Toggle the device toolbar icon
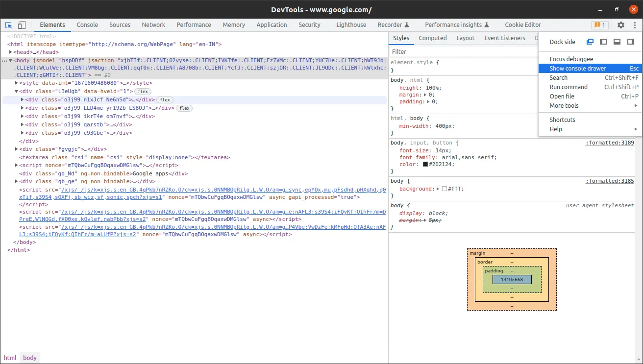Screen dimensions: 643x364 [22, 25]
